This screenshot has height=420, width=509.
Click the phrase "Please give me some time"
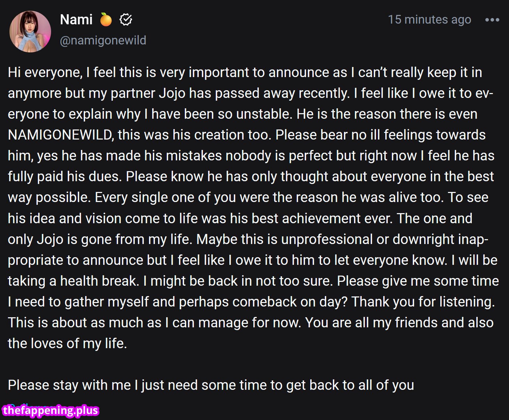click(418, 281)
